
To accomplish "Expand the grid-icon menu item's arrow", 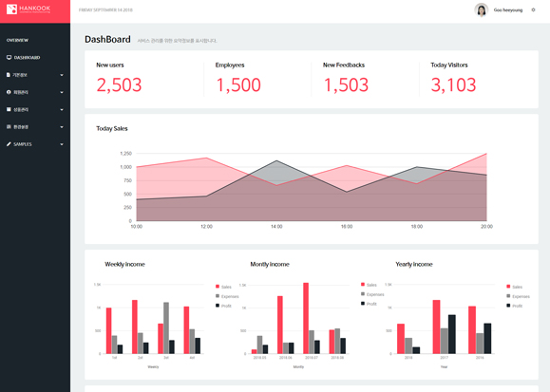I will (x=62, y=127).
